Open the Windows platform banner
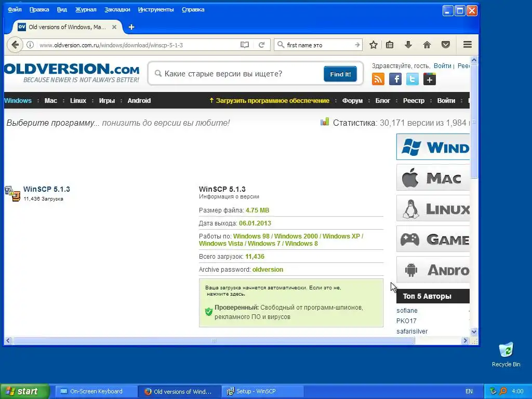 (x=433, y=147)
